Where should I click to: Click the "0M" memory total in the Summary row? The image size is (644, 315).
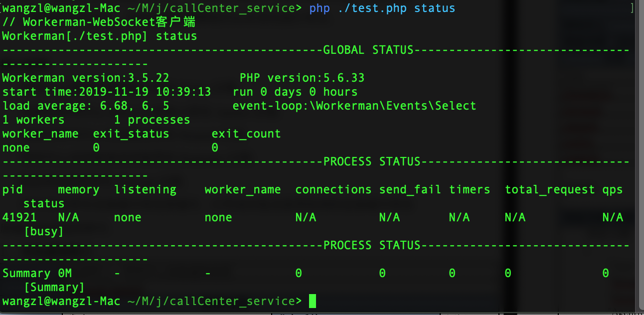point(65,273)
